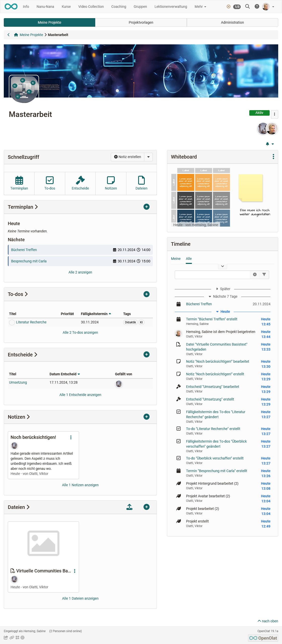Switch to Projektvorlagen tab
The image size is (282, 644).
tap(141, 22)
